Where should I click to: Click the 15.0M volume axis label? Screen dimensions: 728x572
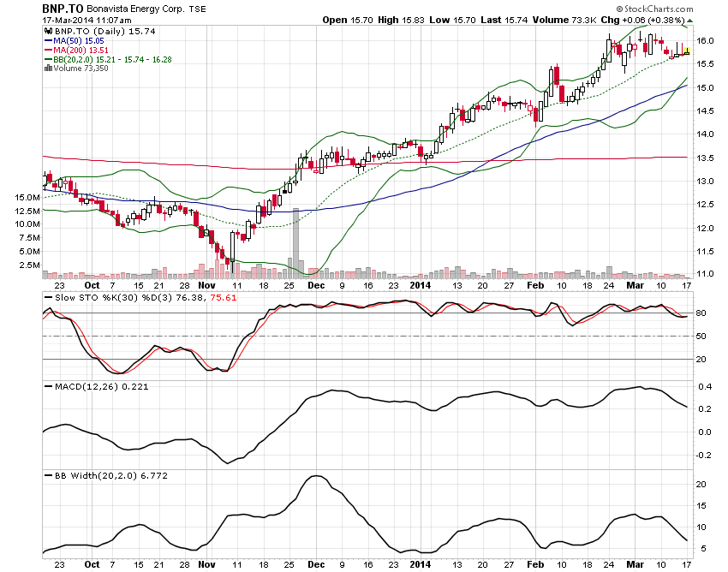[27, 197]
